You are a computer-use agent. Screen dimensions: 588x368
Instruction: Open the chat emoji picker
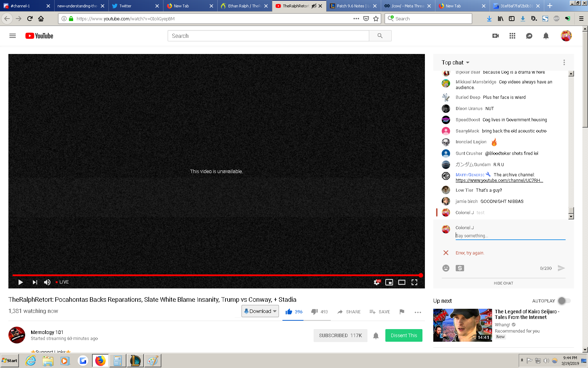[446, 268]
